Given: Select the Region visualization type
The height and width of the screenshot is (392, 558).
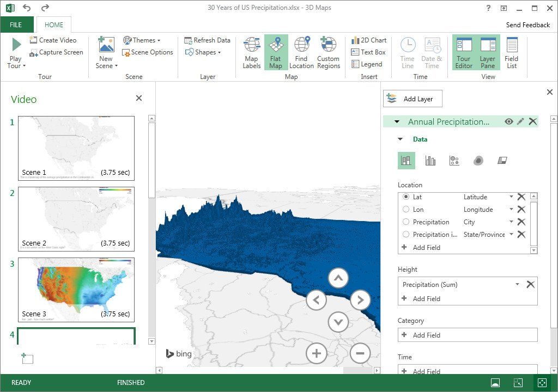Looking at the screenshot, I should 502,160.
